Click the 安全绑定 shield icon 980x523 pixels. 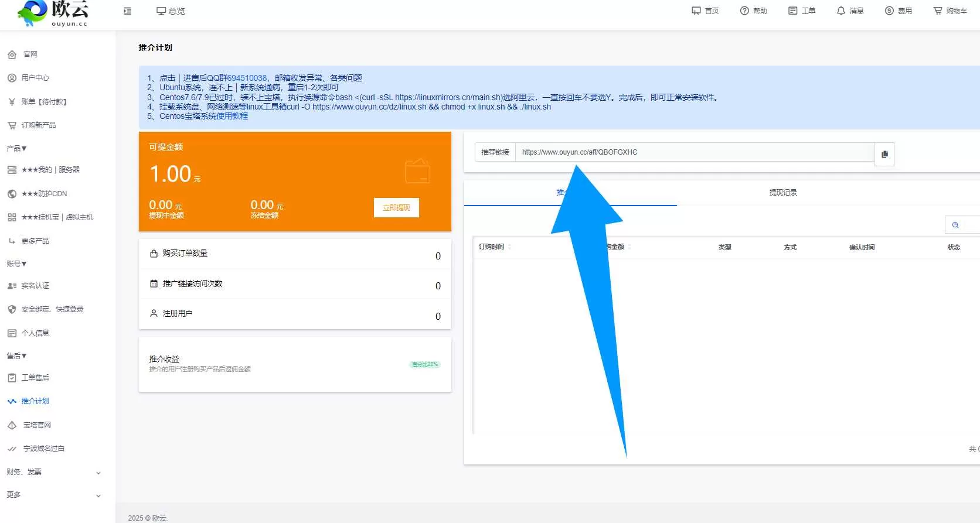coord(12,309)
